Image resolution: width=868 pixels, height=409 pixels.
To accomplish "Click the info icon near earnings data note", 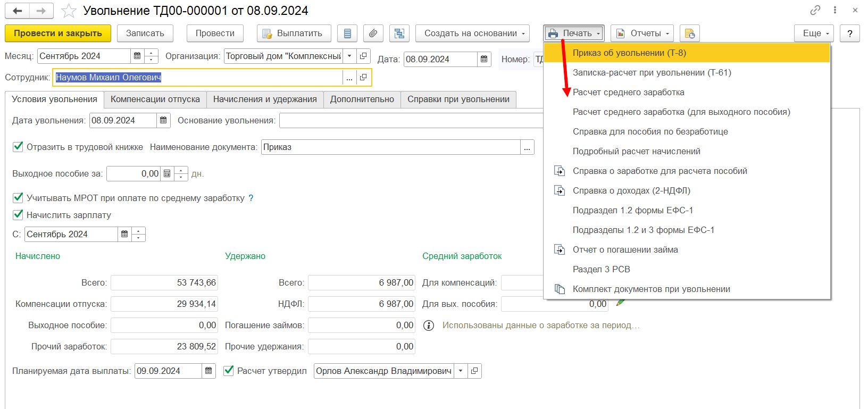I will click(x=429, y=325).
